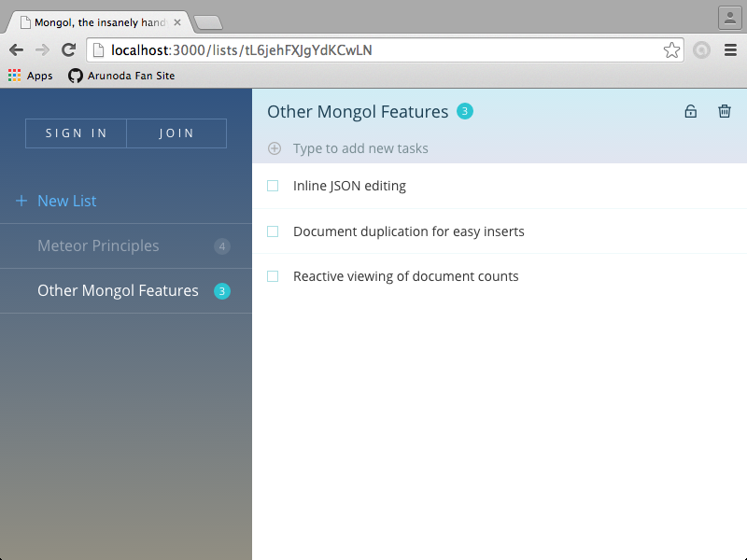The height and width of the screenshot is (560, 747).
Task: Open Chrome hamburger menu
Action: 730,50
